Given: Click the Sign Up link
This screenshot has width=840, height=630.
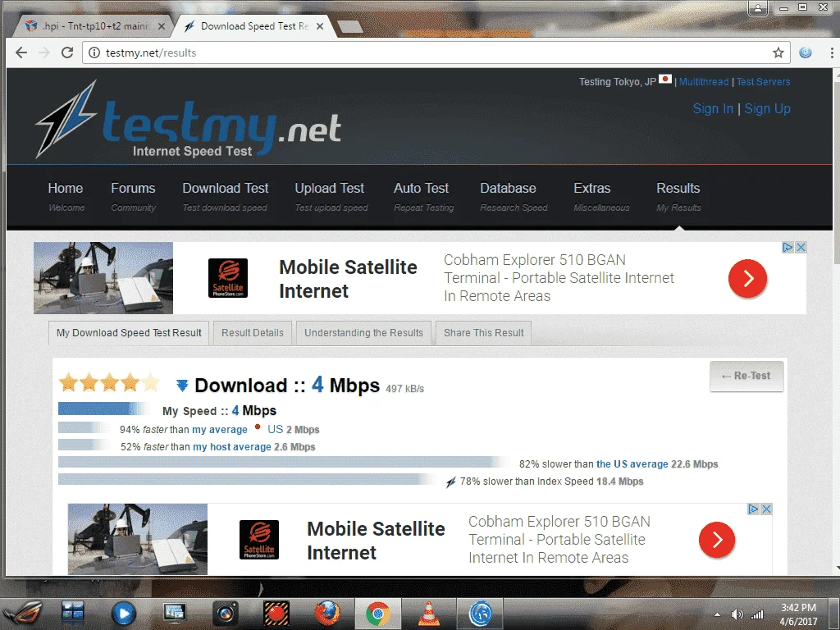Looking at the screenshot, I should [767, 109].
